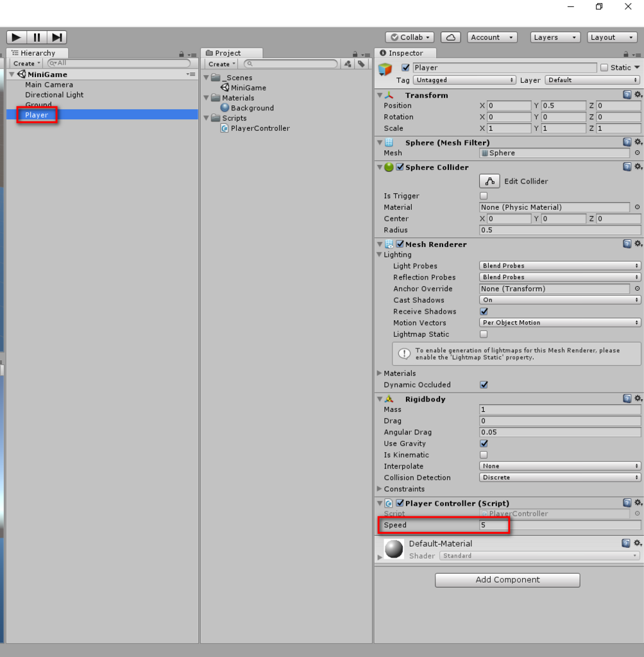Image resolution: width=644 pixels, height=657 pixels.
Task: Open the Interpolate dropdown
Action: point(560,466)
